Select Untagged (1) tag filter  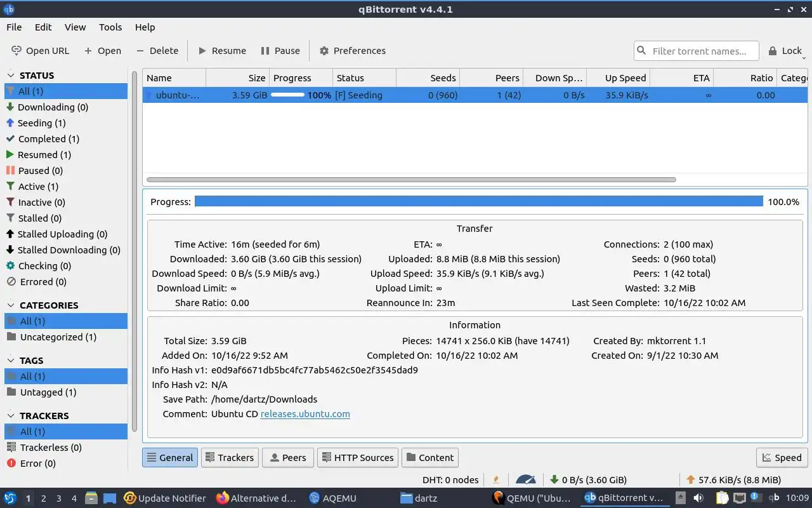tap(66, 392)
